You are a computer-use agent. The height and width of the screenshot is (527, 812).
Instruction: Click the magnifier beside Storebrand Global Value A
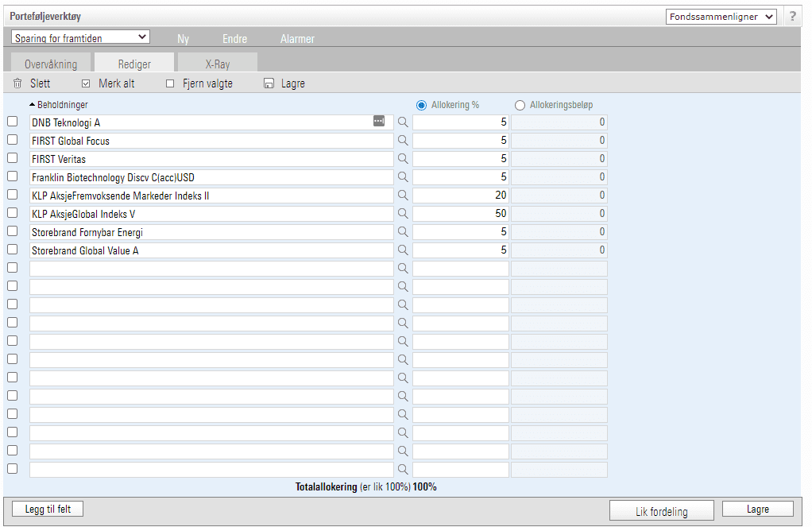(402, 250)
